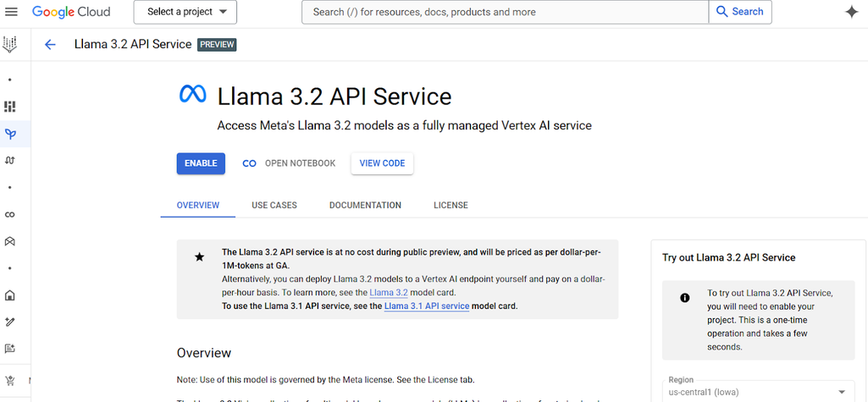Click the magnifier icon in Search button
Screen dimensions: 868x402
point(721,12)
